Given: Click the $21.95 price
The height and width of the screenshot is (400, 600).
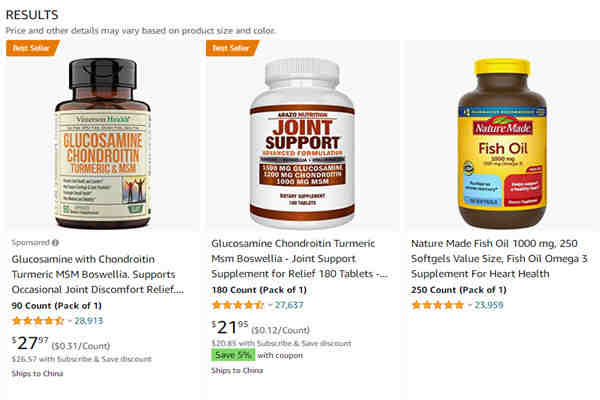Looking at the screenshot, I should (x=230, y=327).
